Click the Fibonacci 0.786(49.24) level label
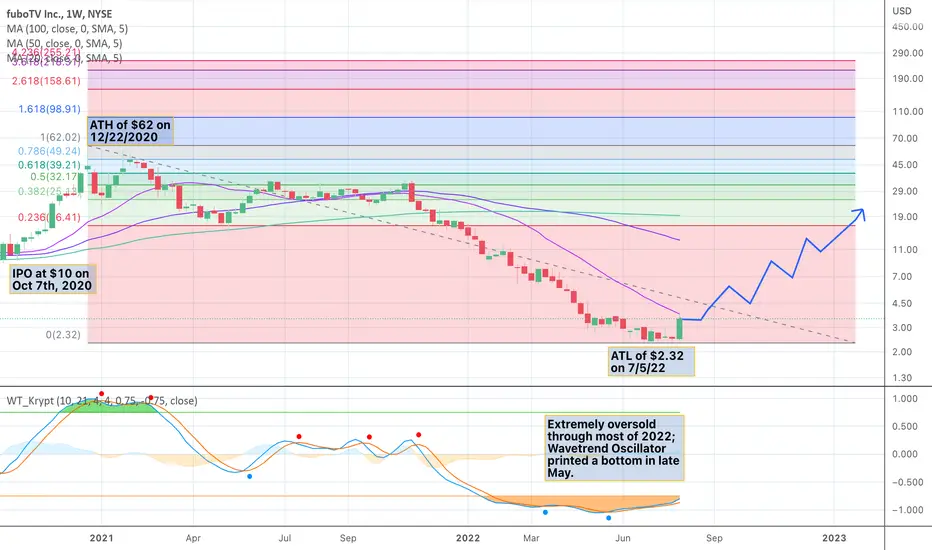 click(x=49, y=151)
